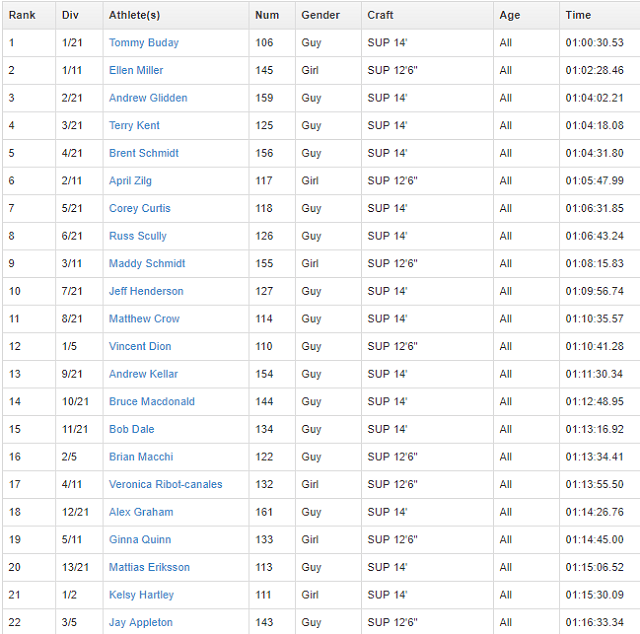Image resolution: width=640 pixels, height=634 pixels.
Task: Click the Gender column header
Action: [x=320, y=15]
